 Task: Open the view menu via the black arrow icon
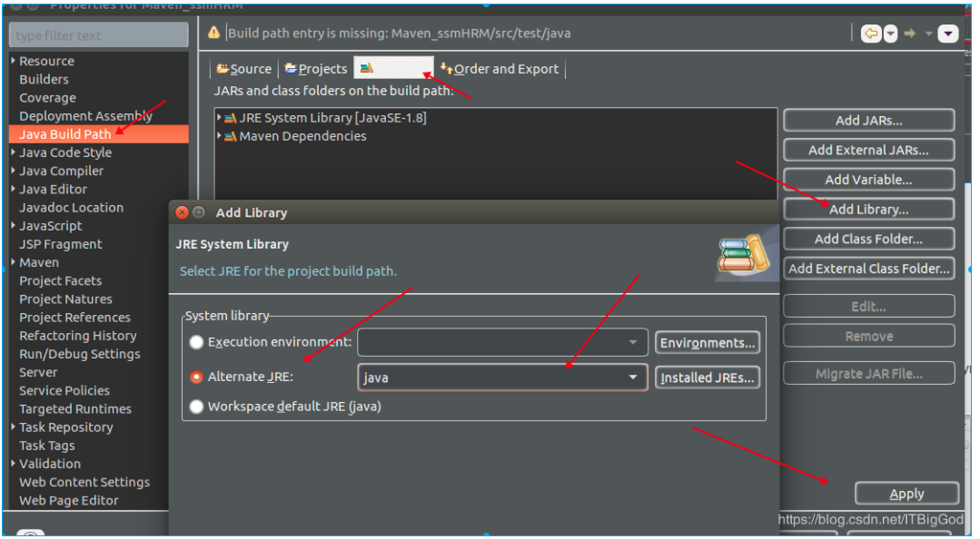point(948,33)
